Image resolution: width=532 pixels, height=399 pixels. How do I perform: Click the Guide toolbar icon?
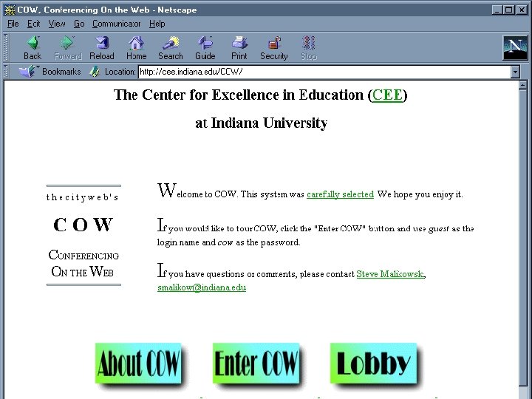[205, 48]
